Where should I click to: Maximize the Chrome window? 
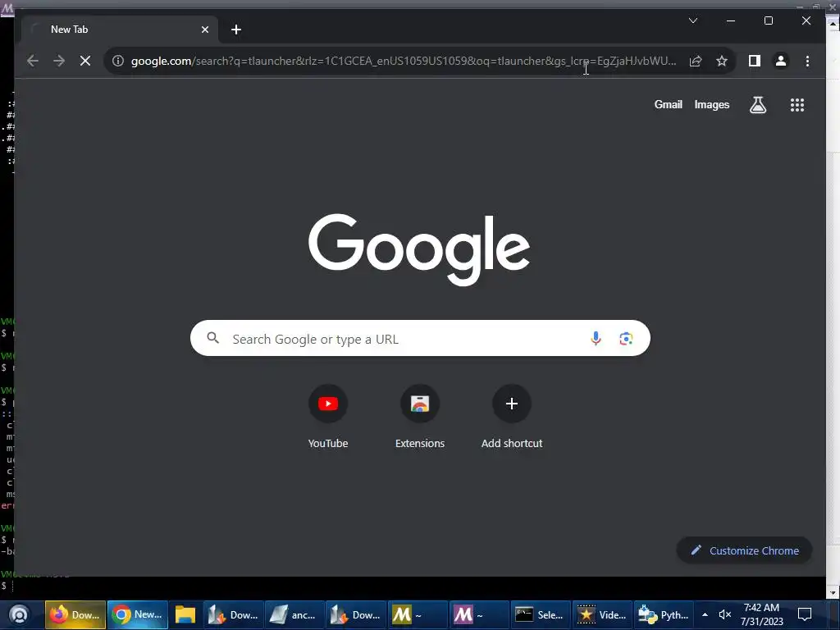pyautogui.click(x=768, y=21)
